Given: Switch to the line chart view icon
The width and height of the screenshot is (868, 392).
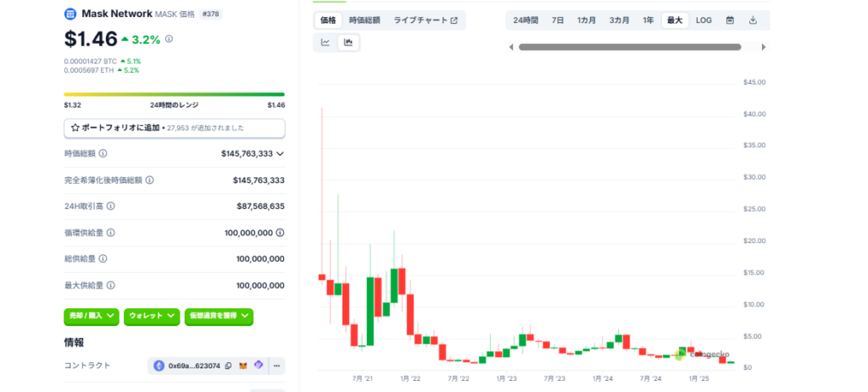Looking at the screenshot, I should [x=325, y=42].
